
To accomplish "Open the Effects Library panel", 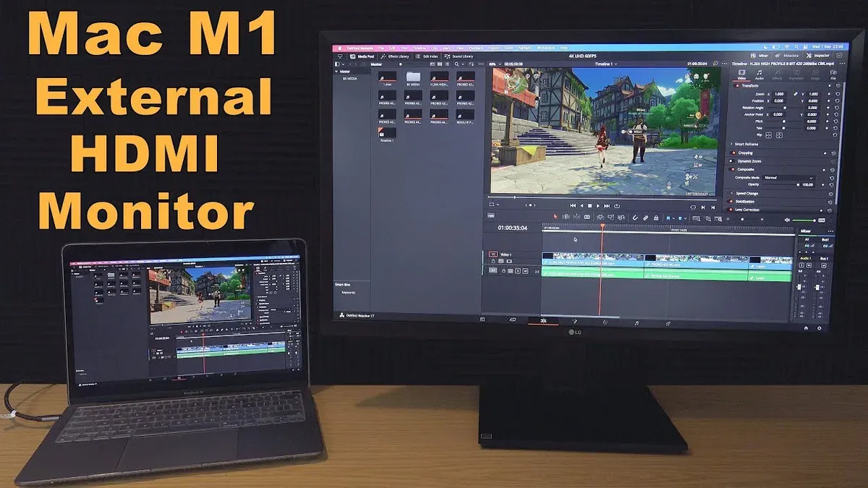I will 396,56.
